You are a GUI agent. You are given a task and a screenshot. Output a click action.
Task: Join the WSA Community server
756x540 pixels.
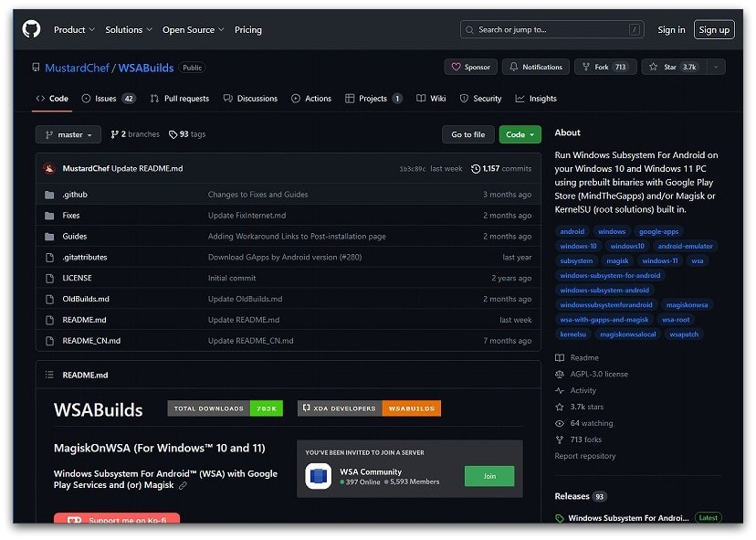(x=489, y=476)
